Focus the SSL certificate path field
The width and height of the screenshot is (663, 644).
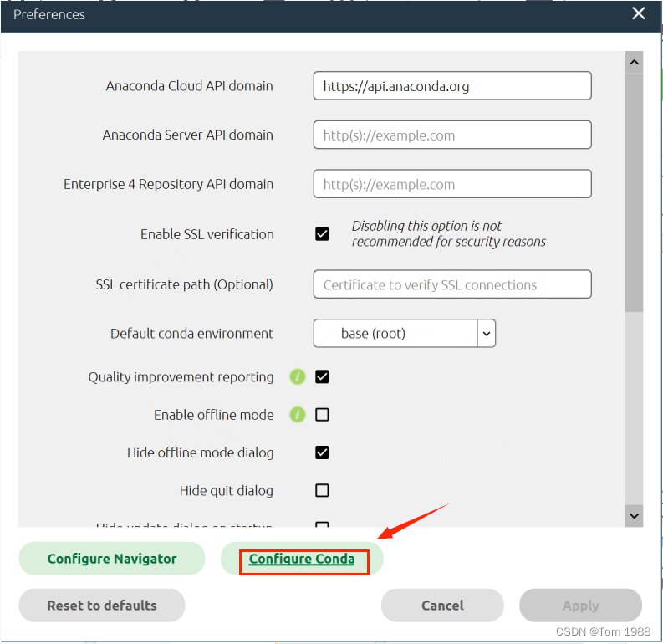pos(452,284)
